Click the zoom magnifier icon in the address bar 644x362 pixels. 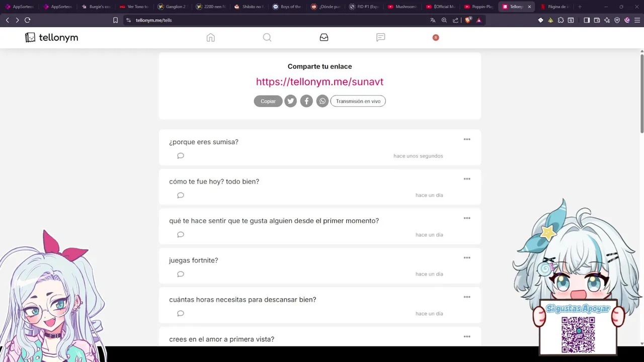pyautogui.click(x=444, y=20)
